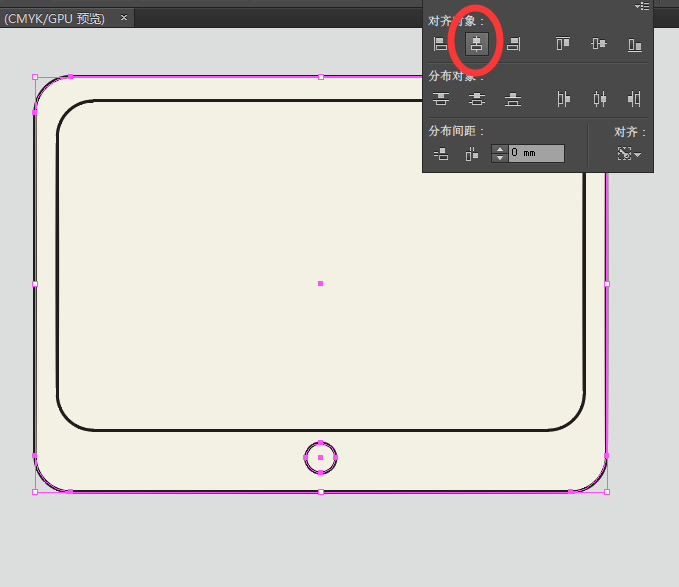Open the Align To dropdown
The image size is (679, 587).
(629, 154)
